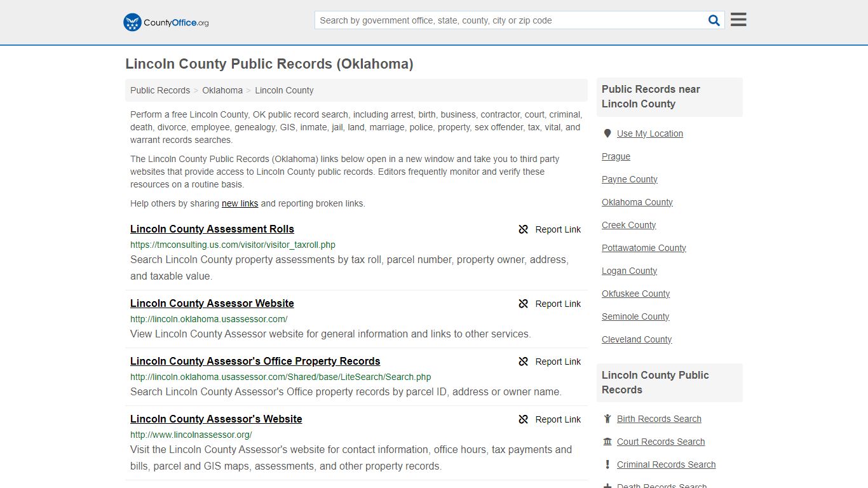Open Lincoln County Assessor's Website title
This screenshot has height=488, width=868.
(x=216, y=419)
